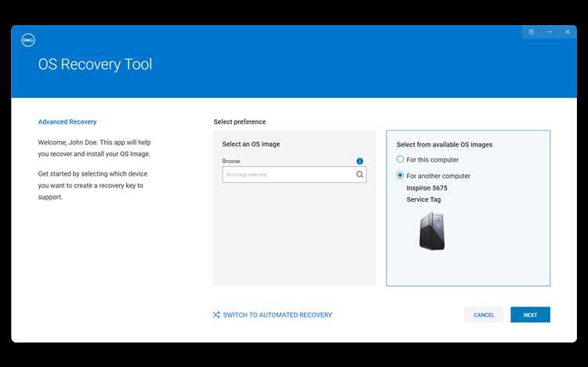588x367 pixels.
Task: Click the Inspiron 5675 model text
Action: 426,187
